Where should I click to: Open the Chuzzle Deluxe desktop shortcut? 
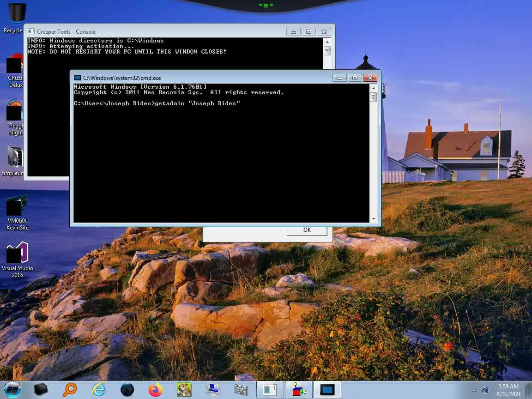[15, 71]
